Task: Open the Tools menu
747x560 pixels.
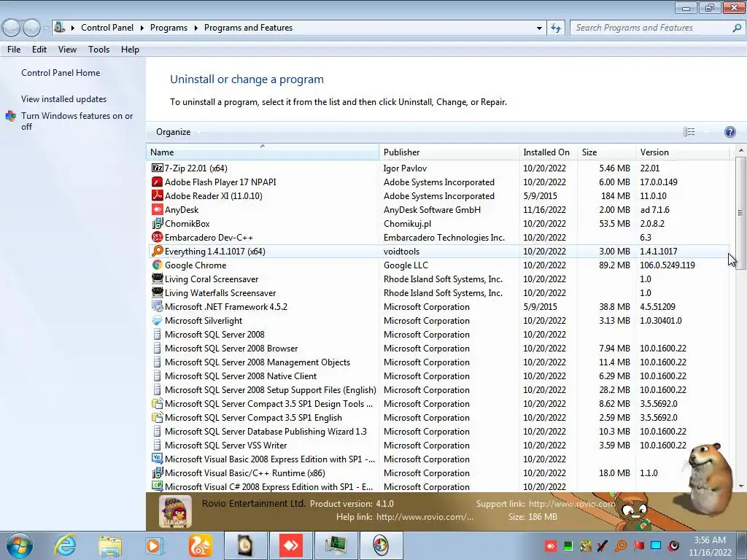Action: pos(98,50)
